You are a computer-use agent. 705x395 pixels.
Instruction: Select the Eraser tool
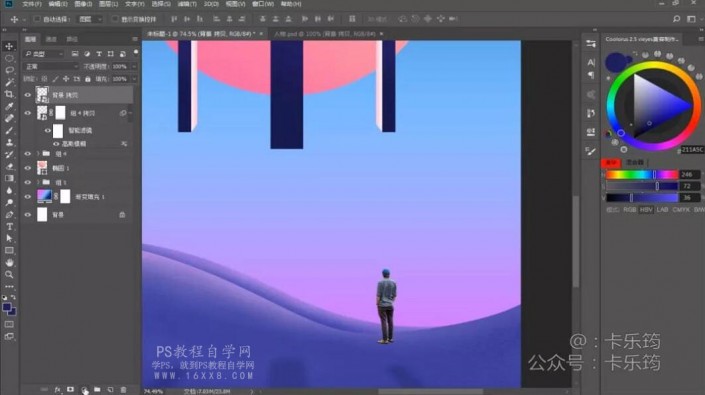pyautogui.click(x=9, y=166)
